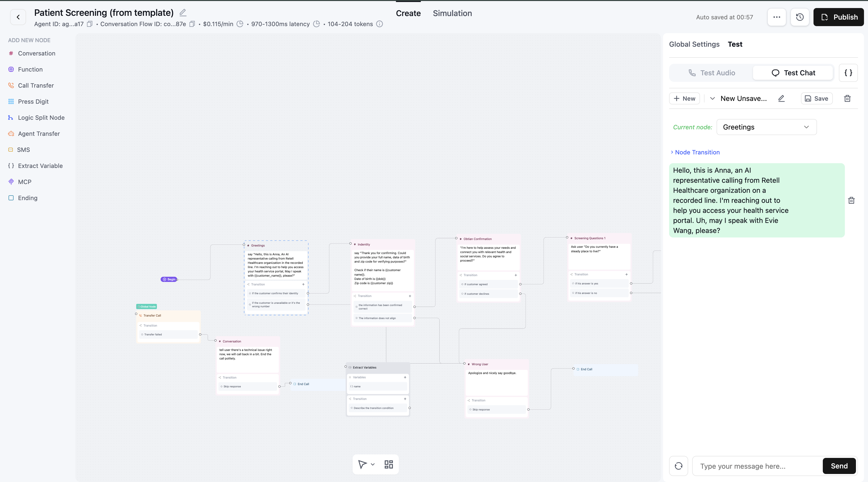Publish the agent

pyautogui.click(x=838, y=17)
